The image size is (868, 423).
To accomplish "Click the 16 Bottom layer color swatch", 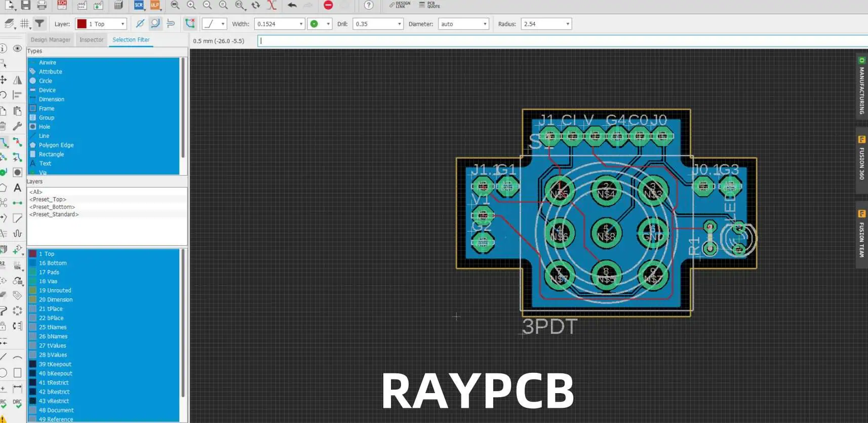I will pos(33,263).
